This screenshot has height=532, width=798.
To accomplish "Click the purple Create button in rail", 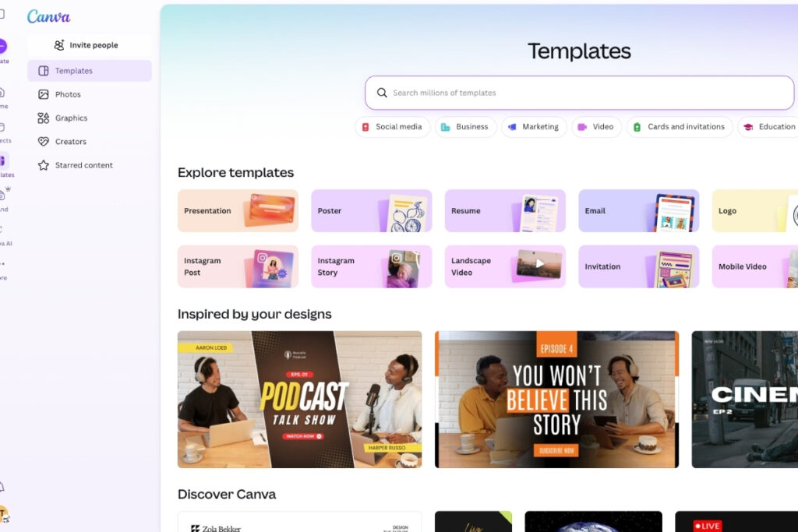I will tap(2, 46).
